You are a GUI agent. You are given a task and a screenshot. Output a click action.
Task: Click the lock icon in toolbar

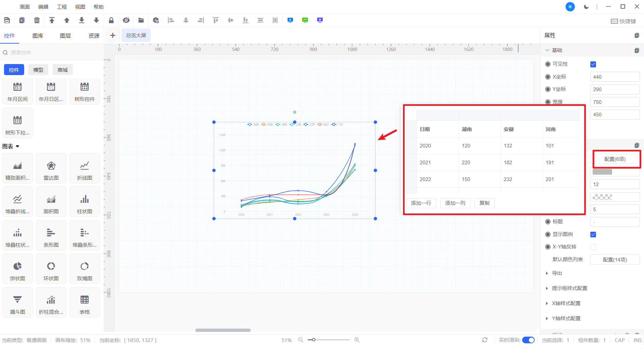point(111,20)
